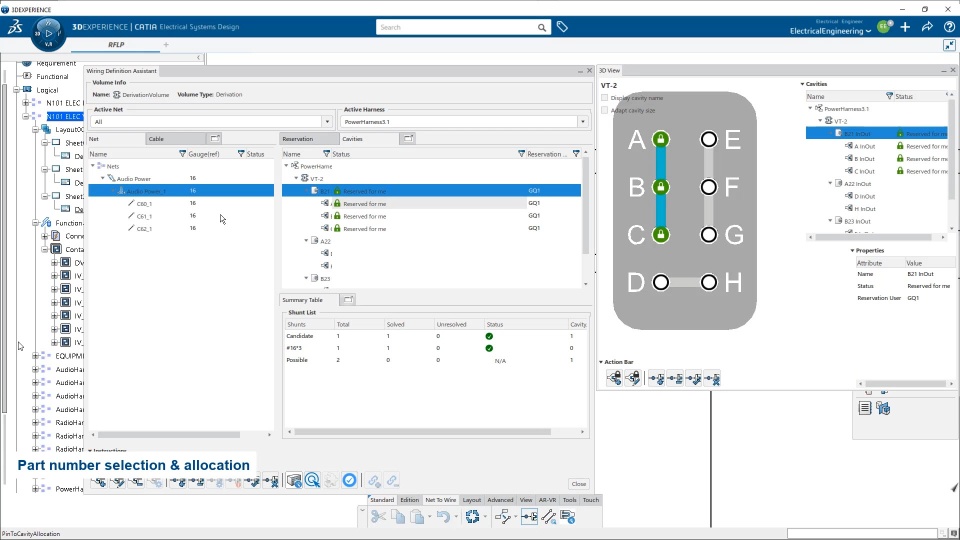Click the blue check circle icon in assistant toolbar
This screenshot has width=960, height=540.
pyautogui.click(x=350, y=481)
